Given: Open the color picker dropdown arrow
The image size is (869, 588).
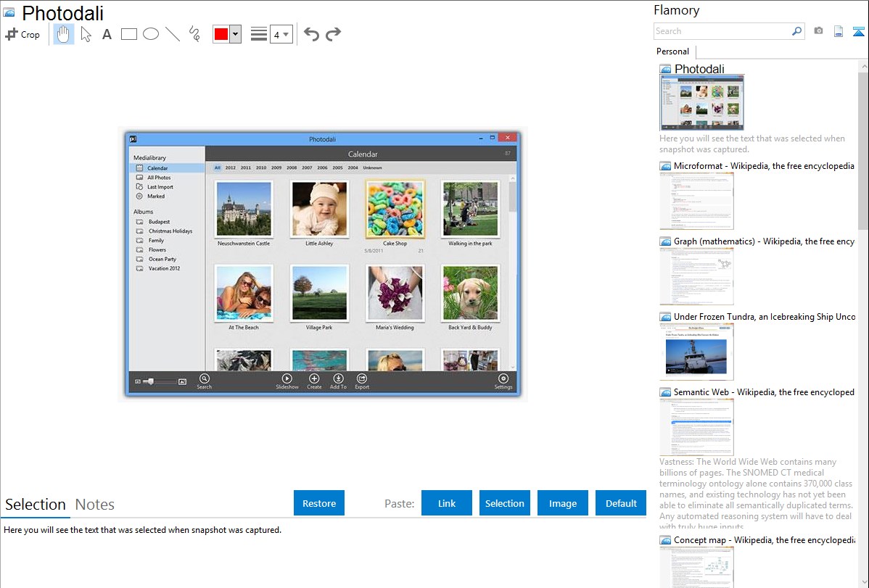Looking at the screenshot, I should (x=236, y=34).
